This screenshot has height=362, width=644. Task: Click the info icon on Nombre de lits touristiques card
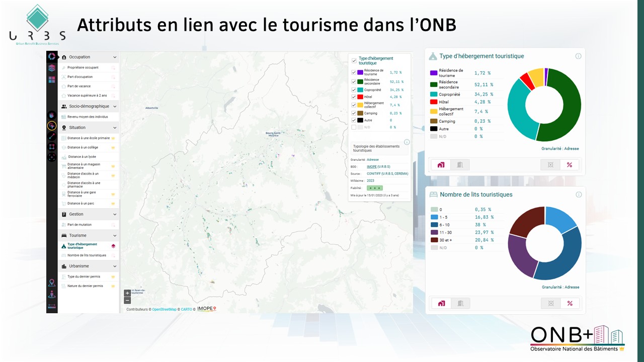579,195
